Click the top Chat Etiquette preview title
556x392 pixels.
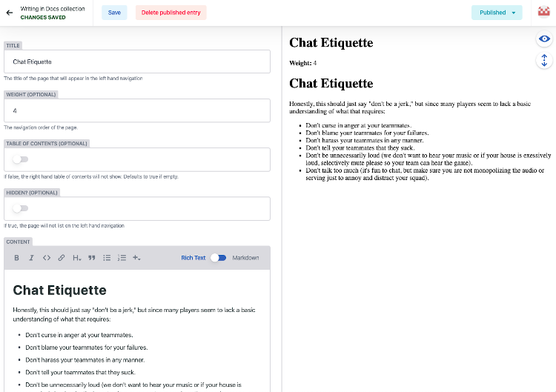(331, 42)
